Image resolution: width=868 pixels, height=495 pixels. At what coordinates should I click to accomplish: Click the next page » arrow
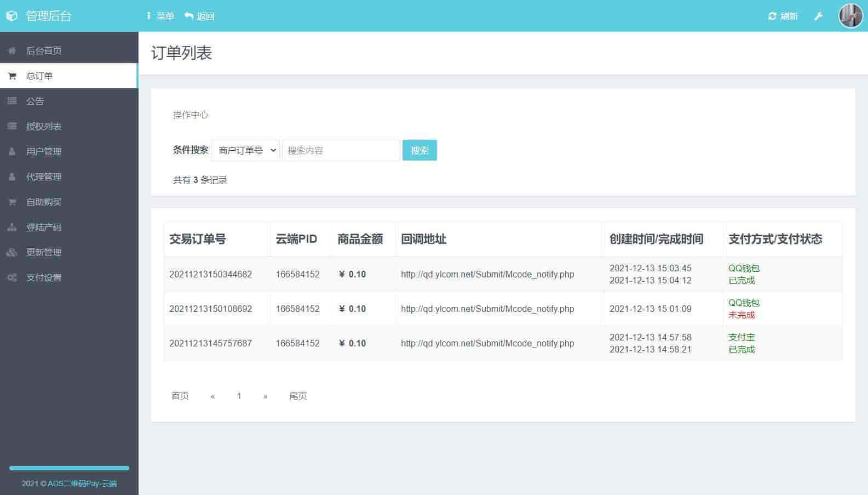pos(266,396)
